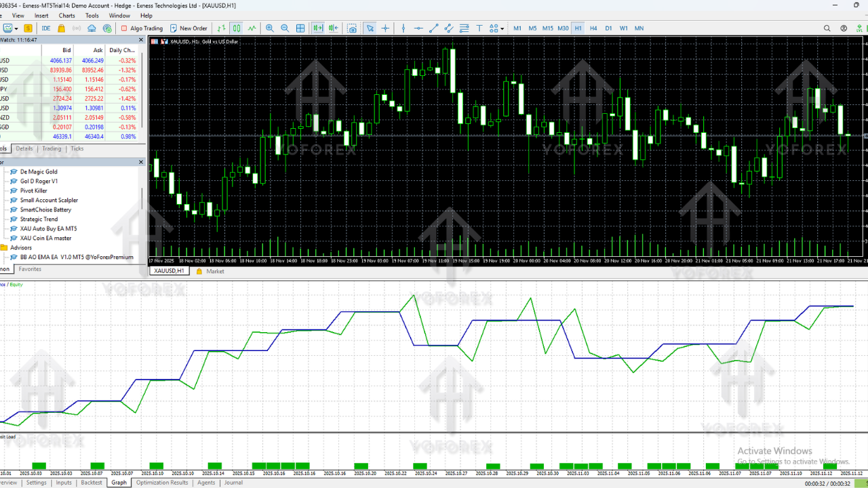Click the New Order button
This screenshot has width=868, height=488.
click(189, 28)
